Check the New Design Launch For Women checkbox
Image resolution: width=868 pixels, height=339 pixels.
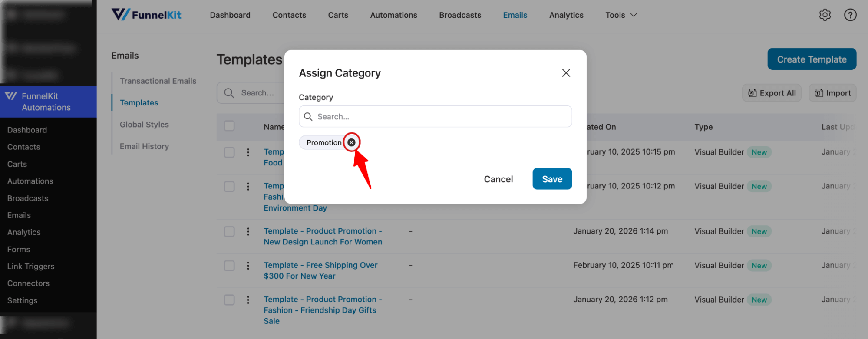pyautogui.click(x=229, y=231)
